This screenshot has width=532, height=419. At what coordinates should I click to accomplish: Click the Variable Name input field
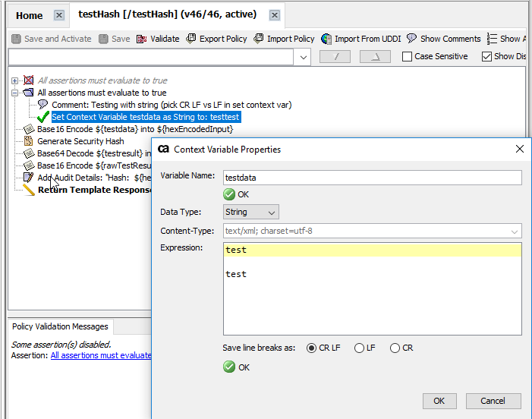372,178
